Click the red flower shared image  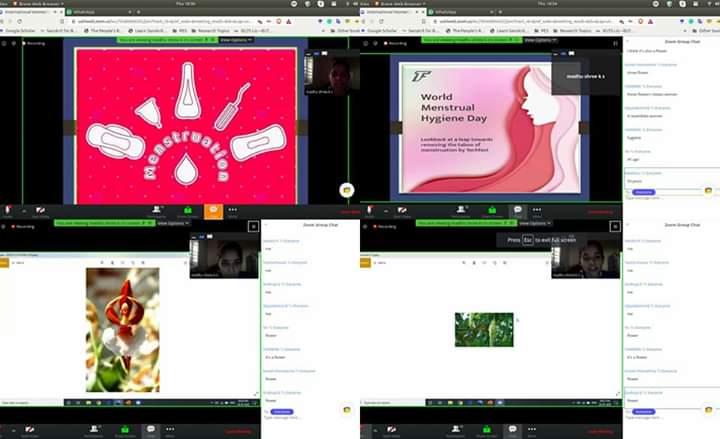click(122, 328)
